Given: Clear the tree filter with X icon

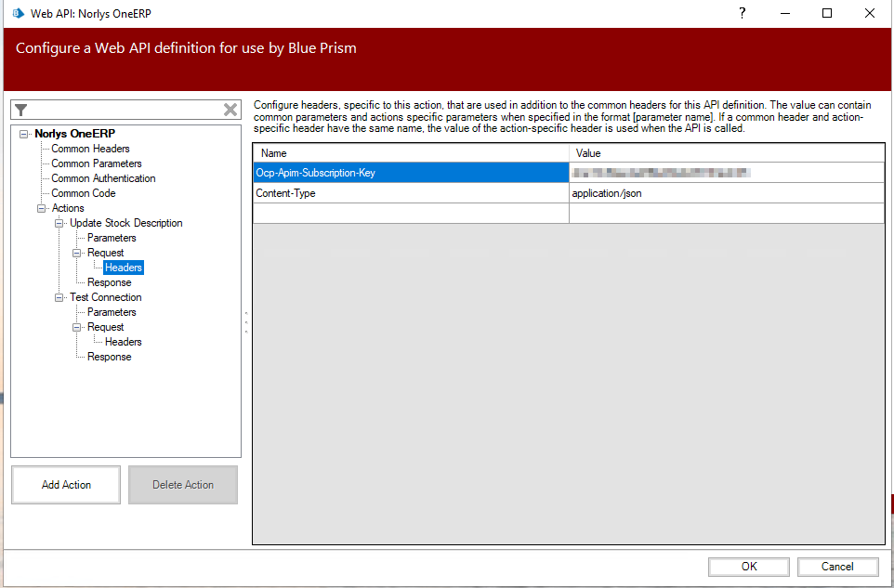Looking at the screenshot, I should pos(230,110).
